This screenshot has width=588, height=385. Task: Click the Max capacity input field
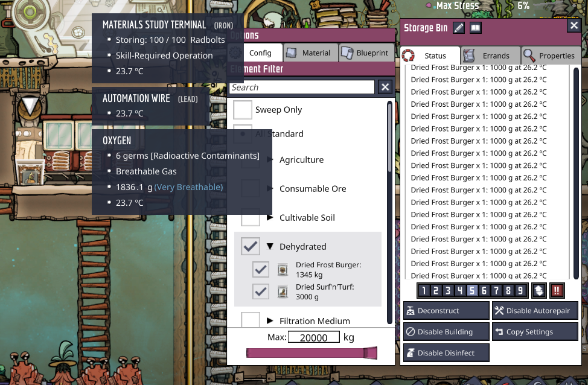click(313, 337)
